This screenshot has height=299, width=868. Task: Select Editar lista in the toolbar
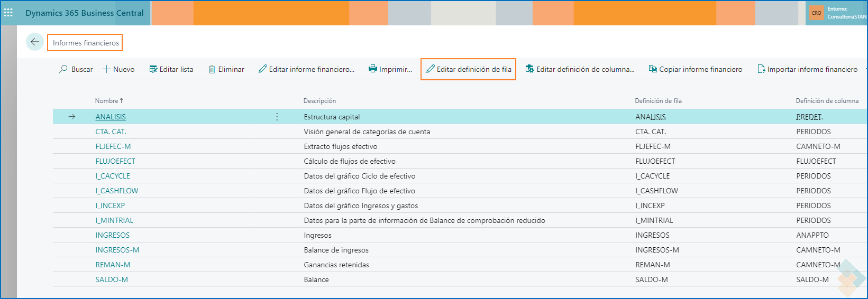tap(171, 69)
